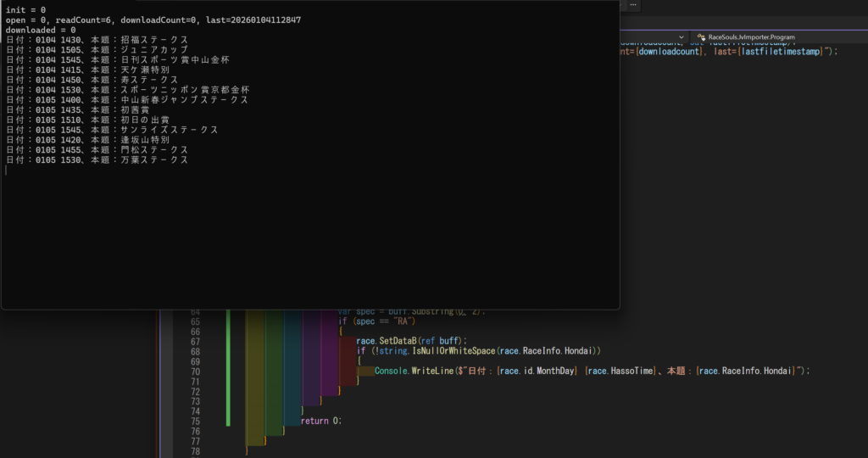The height and width of the screenshot is (458, 868).
Task: Click IsNullOrWhiteSpace method on line 68
Action: (x=451, y=351)
